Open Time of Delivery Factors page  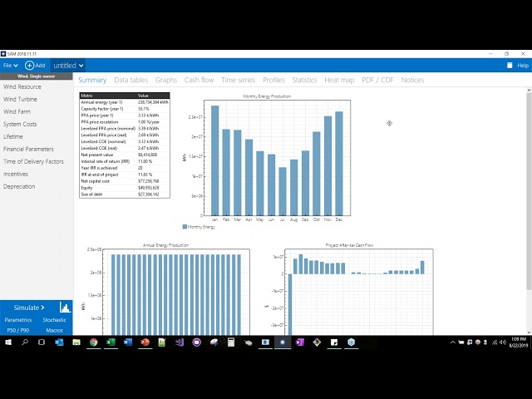[x=33, y=161]
